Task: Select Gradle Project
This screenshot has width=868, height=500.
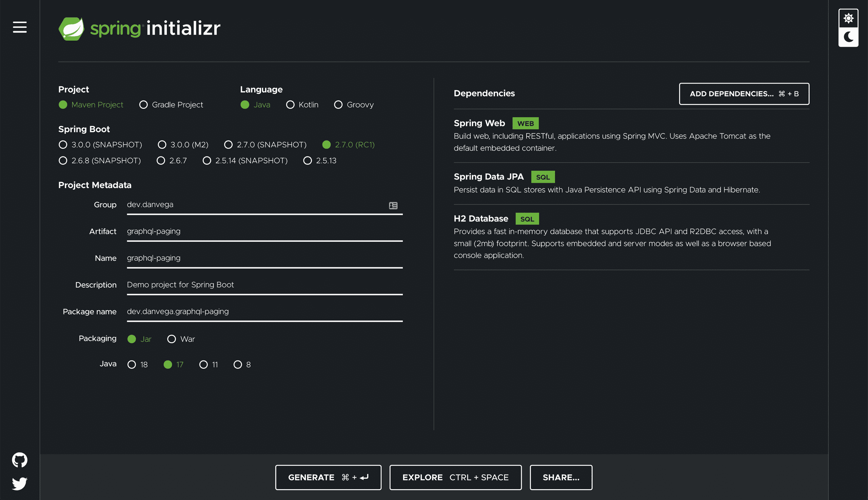Action: point(143,105)
